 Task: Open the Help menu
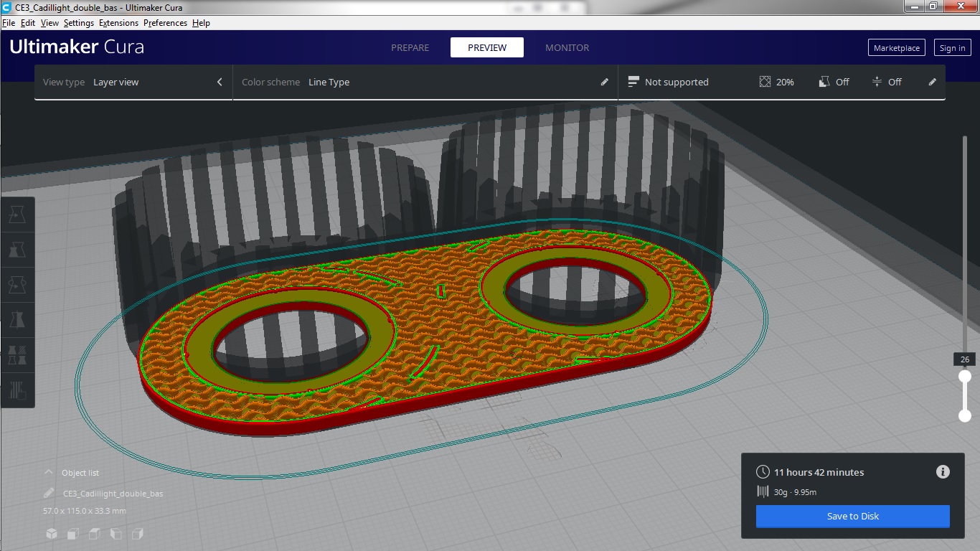pos(201,23)
